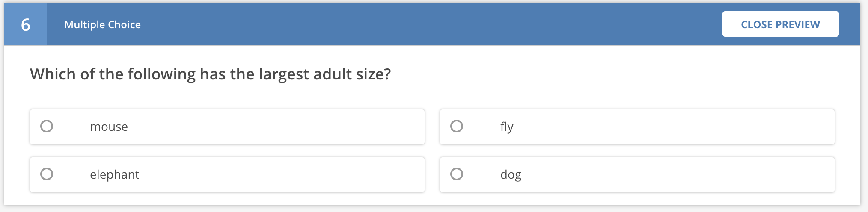Click the "dog" answer text

[511, 174]
